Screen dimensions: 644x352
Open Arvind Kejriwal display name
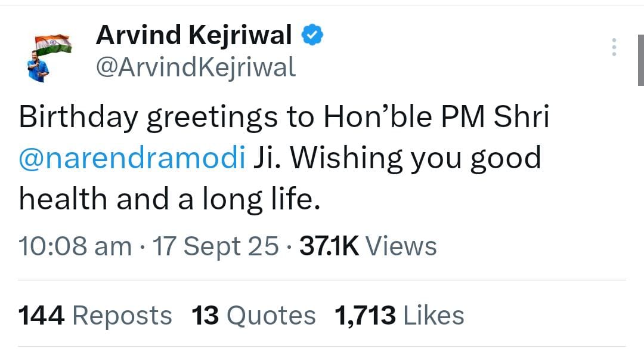pyautogui.click(x=194, y=36)
